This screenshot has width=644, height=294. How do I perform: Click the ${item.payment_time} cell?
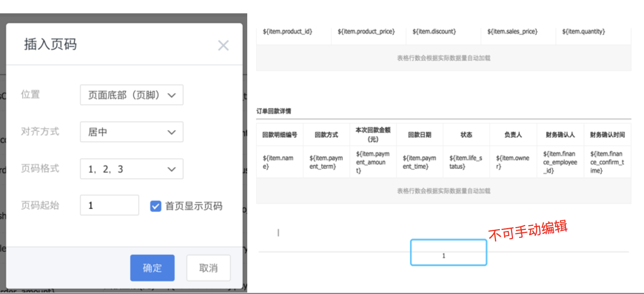coord(420,162)
